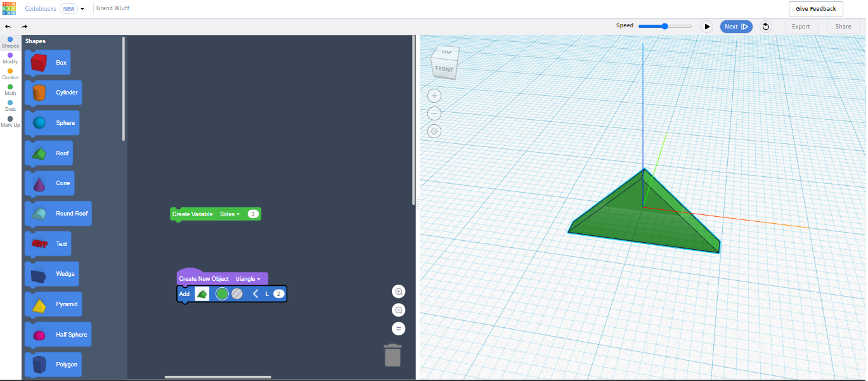The height and width of the screenshot is (381, 868).
Task: Zoom out the blocks workspace
Action: click(x=399, y=310)
